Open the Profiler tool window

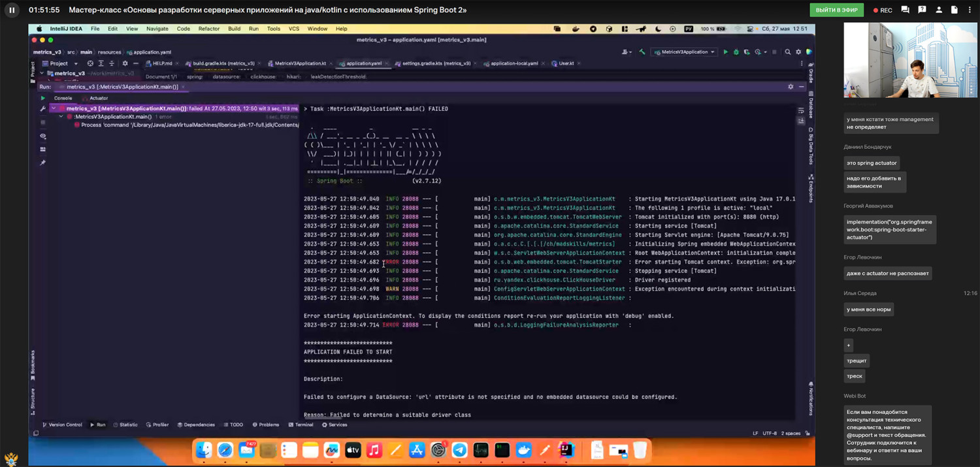click(x=157, y=425)
